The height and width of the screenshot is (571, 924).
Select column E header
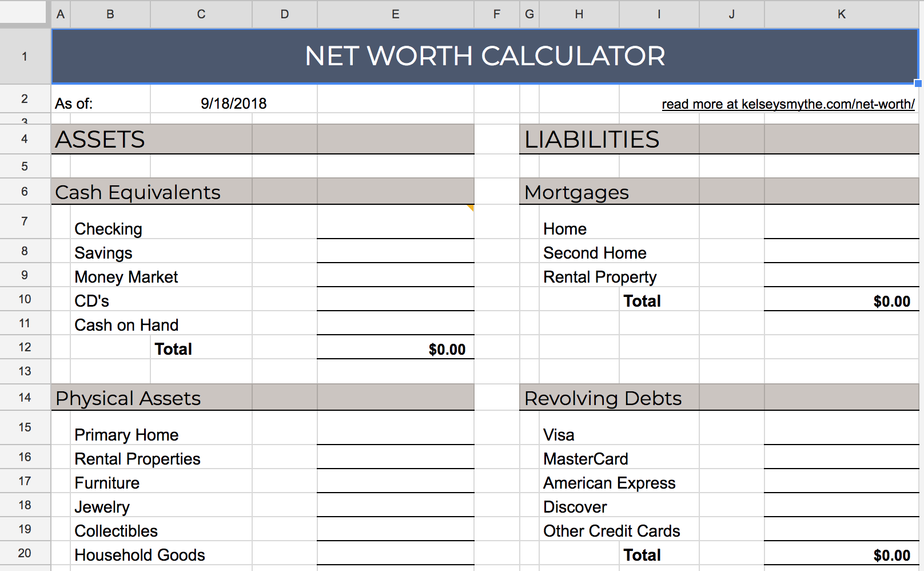395,14
